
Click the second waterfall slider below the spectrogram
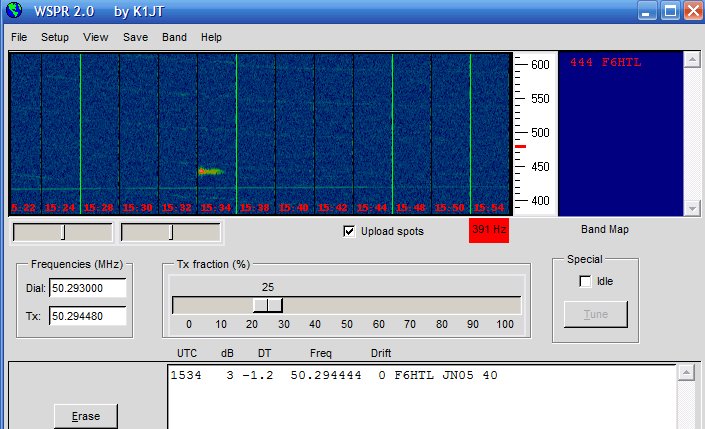pyautogui.click(x=171, y=232)
